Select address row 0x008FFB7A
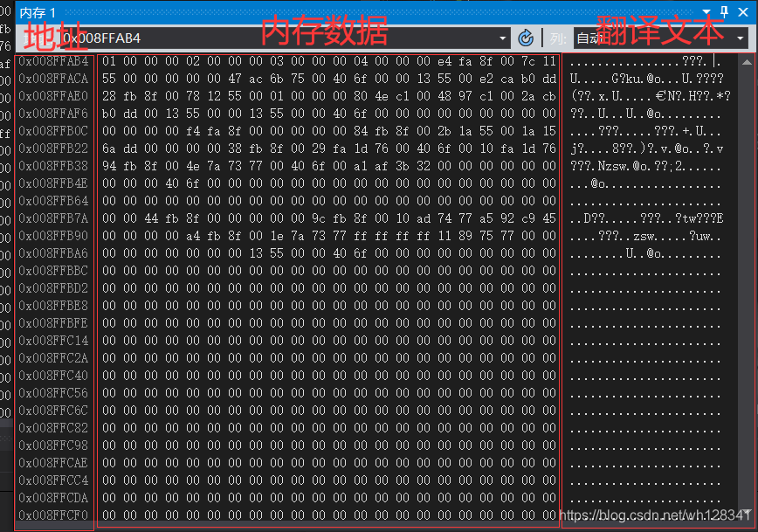 click(x=53, y=218)
